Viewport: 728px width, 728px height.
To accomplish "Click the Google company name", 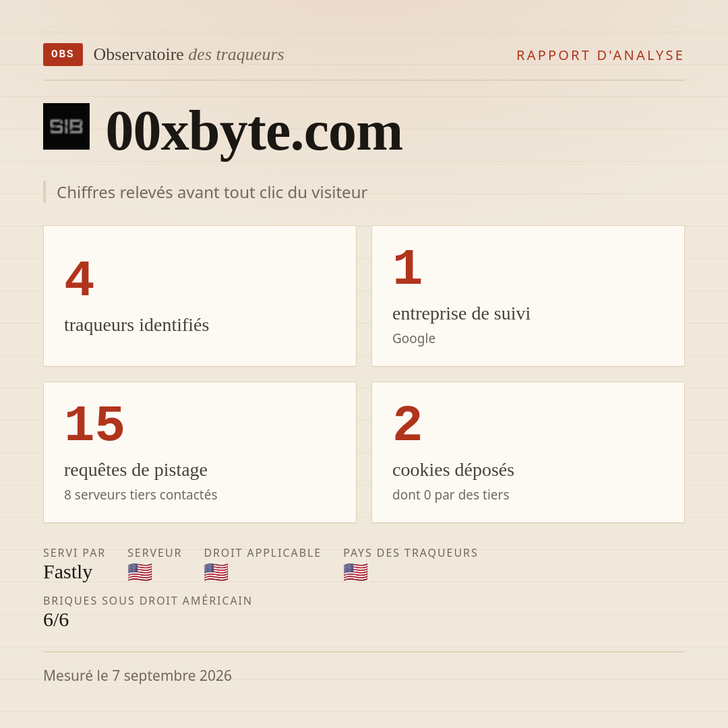I will coord(414,338).
